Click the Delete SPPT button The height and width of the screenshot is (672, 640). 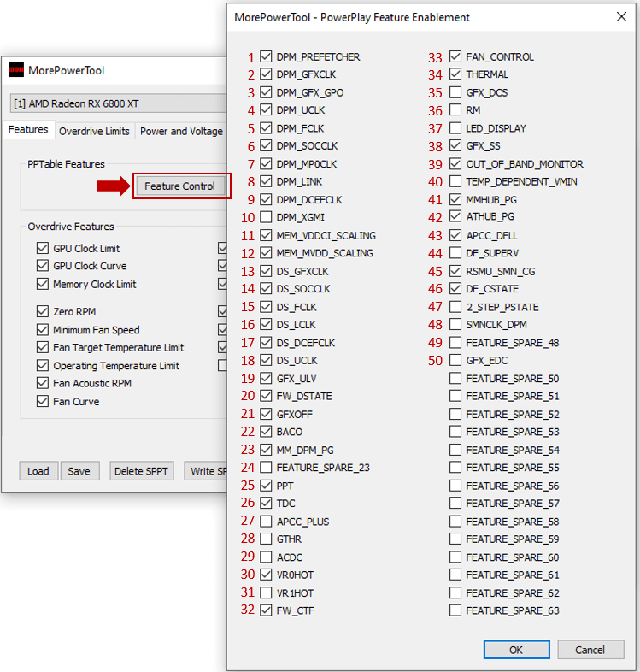[x=141, y=471]
